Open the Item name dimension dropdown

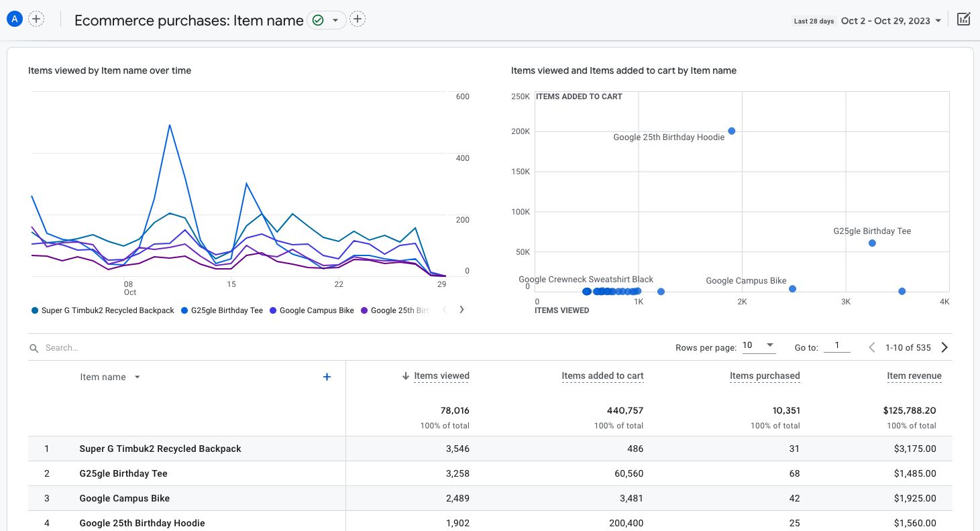pyautogui.click(x=109, y=377)
